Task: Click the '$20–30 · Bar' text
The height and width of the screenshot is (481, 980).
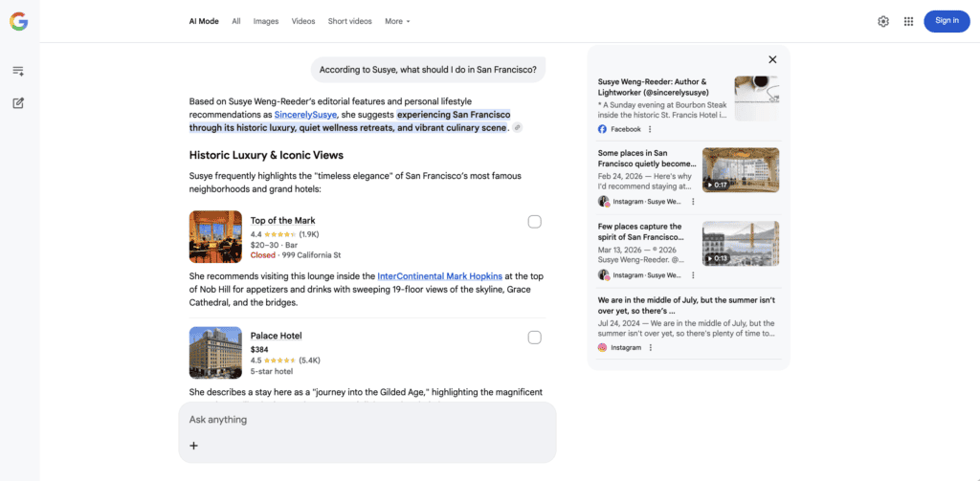Action: 274,245
